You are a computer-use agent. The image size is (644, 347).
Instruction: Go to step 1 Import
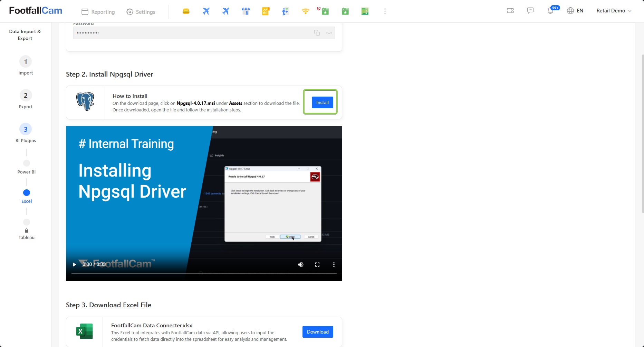tap(26, 66)
